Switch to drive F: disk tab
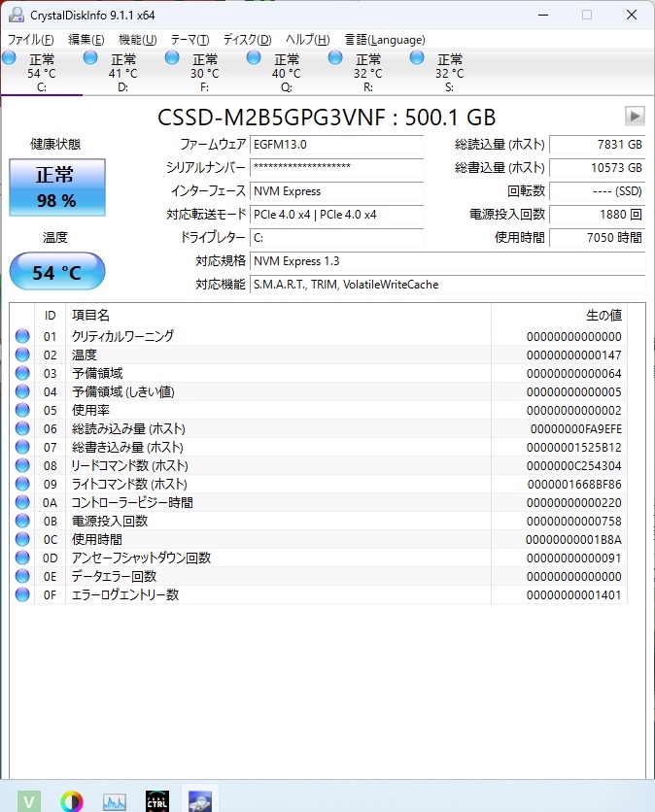The height and width of the screenshot is (812, 655). (205, 73)
